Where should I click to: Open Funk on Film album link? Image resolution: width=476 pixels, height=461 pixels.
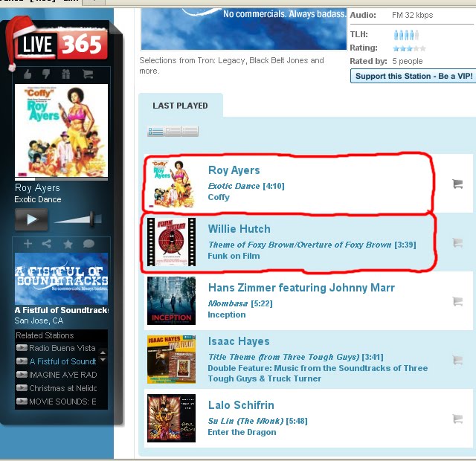(x=234, y=256)
